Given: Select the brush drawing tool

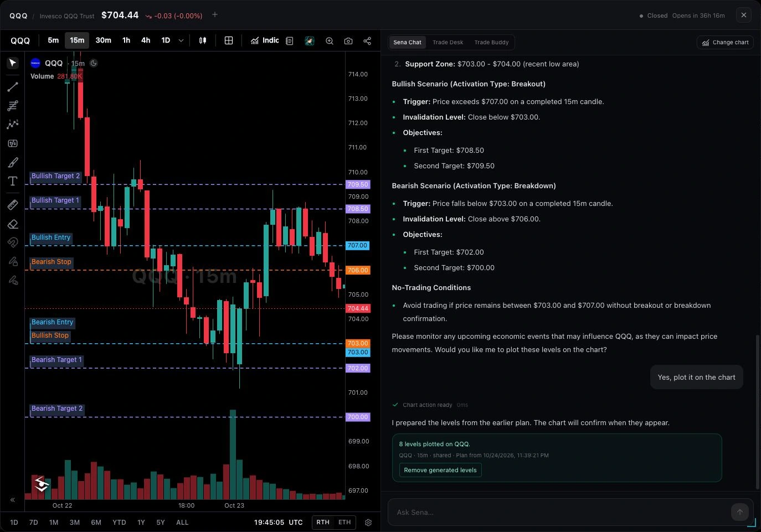Looking at the screenshot, I should 13,162.
